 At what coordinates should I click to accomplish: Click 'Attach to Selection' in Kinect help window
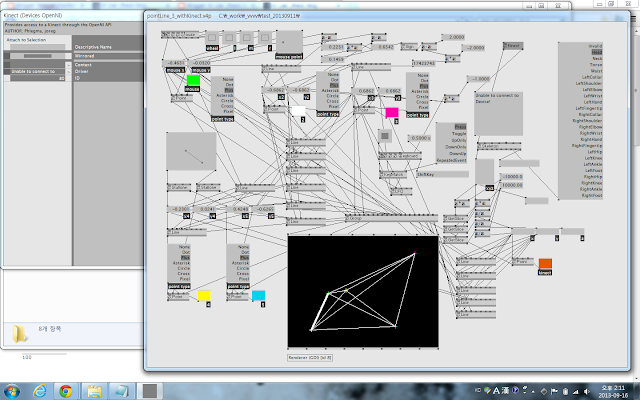[x=27, y=40]
